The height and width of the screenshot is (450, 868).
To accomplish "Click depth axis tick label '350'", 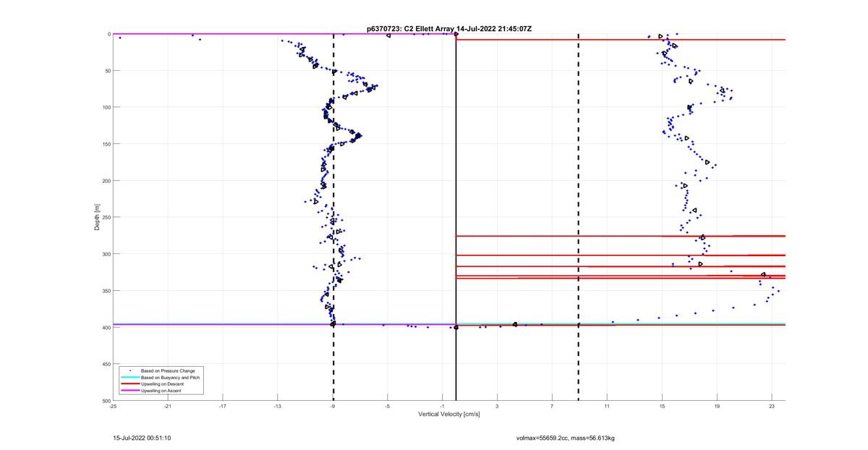I will [106, 291].
